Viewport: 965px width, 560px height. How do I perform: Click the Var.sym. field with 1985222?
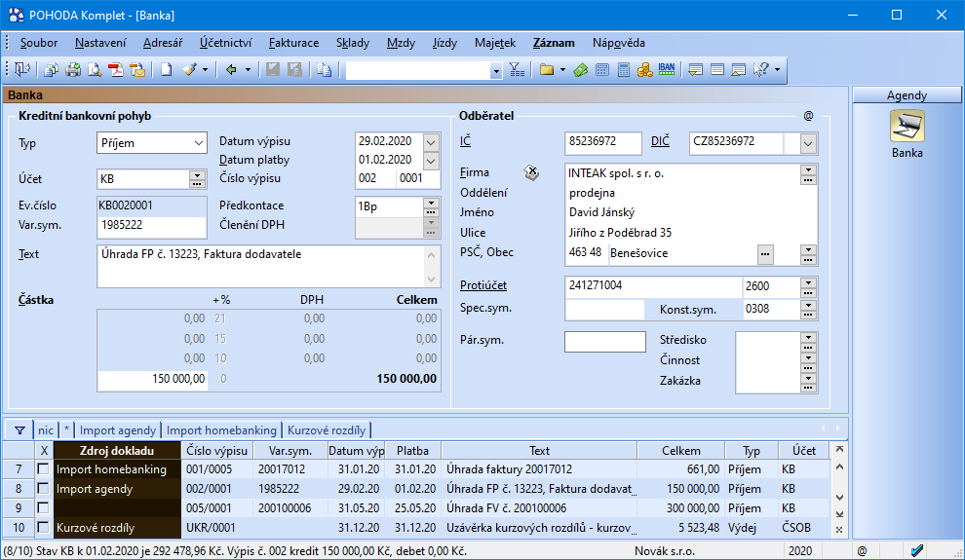pos(151,226)
